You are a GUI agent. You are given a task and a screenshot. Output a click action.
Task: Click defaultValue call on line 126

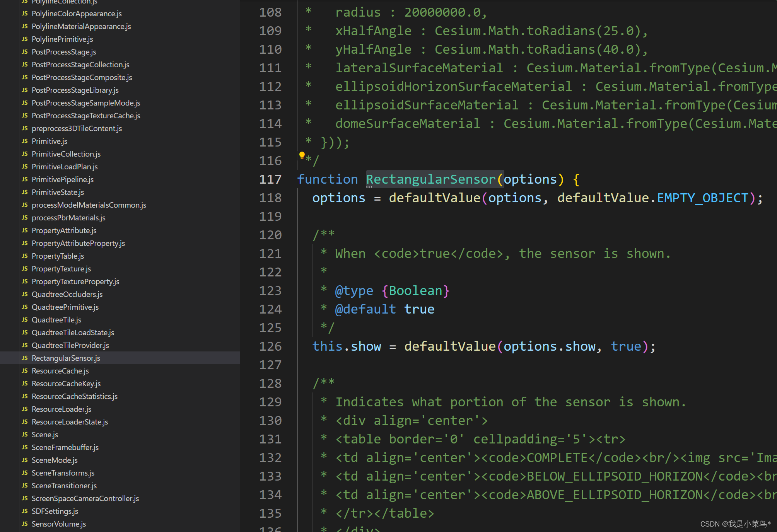click(450, 346)
